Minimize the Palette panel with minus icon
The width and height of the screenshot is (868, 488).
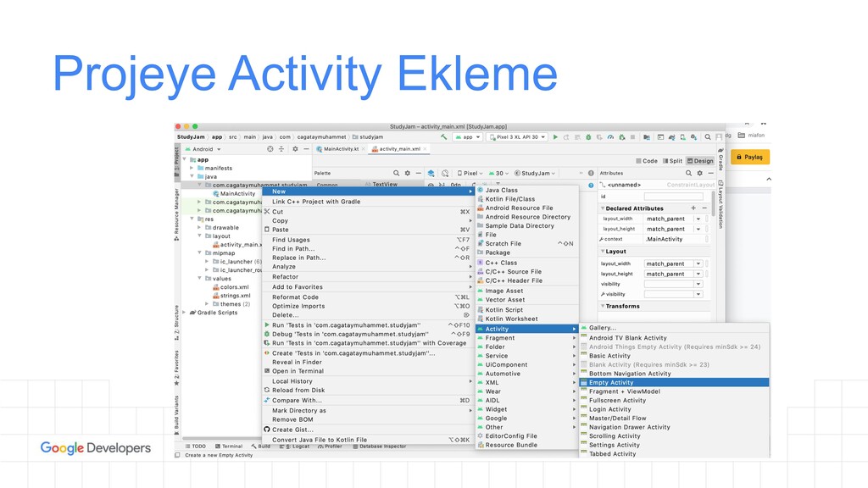tap(419, 173)
